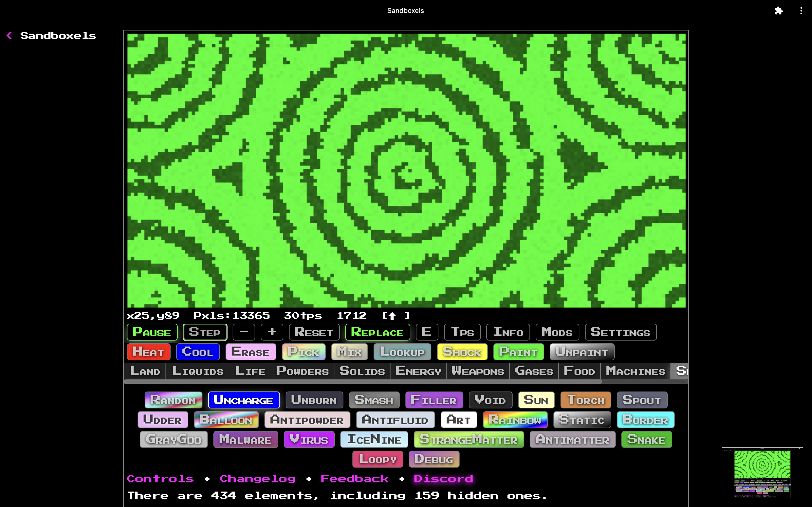Switch to the Weapons category tab

click(477, 371)
